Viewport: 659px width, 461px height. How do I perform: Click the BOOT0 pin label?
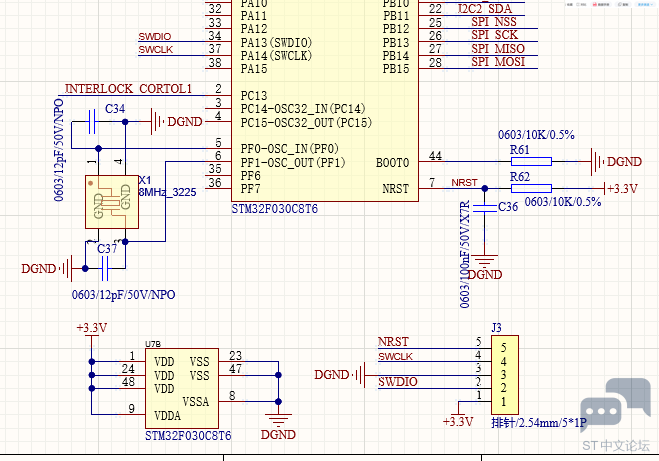tap(392, 162)
